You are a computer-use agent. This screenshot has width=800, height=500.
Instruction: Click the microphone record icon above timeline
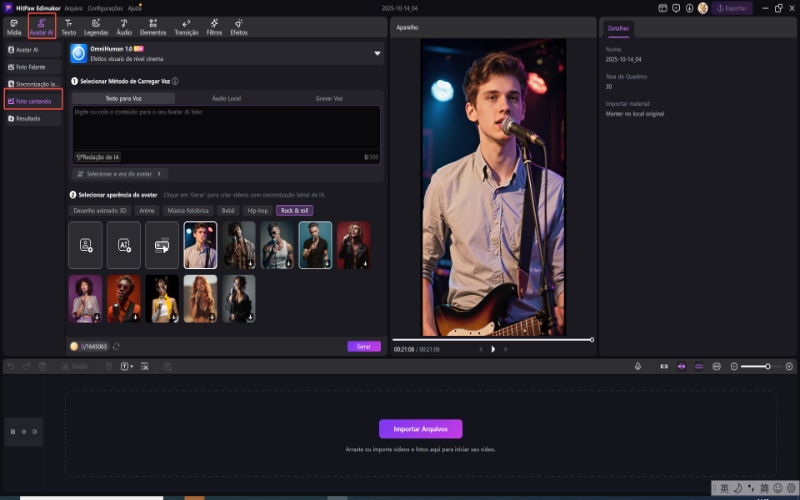(638, 366)
